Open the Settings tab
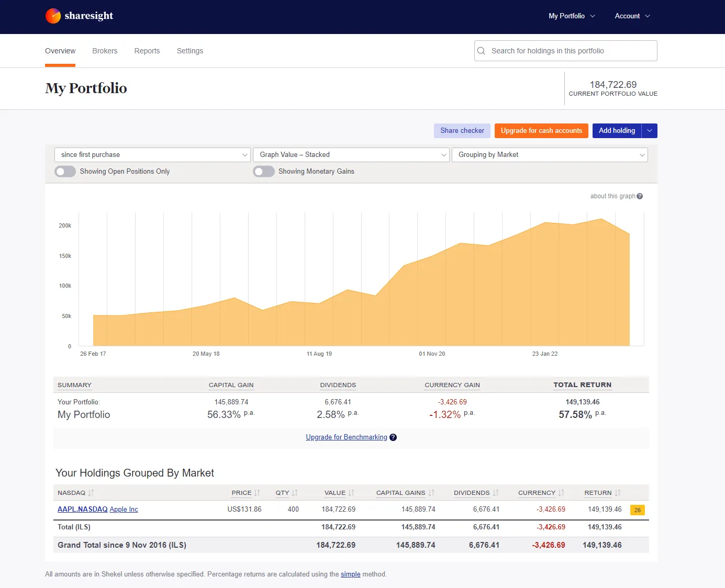Viewport: 725px width, 588px height. click(x=189, y=51)
